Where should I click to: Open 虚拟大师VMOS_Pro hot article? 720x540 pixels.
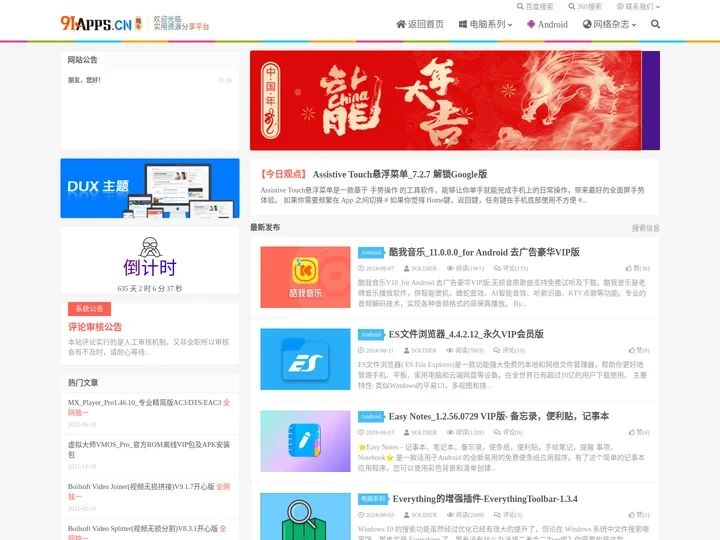[x=149, y=449]
